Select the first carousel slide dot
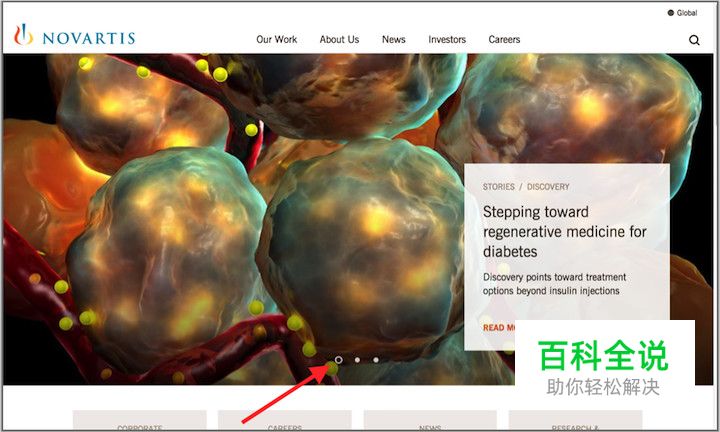This screenshot has width=720, height=432. 338,359
